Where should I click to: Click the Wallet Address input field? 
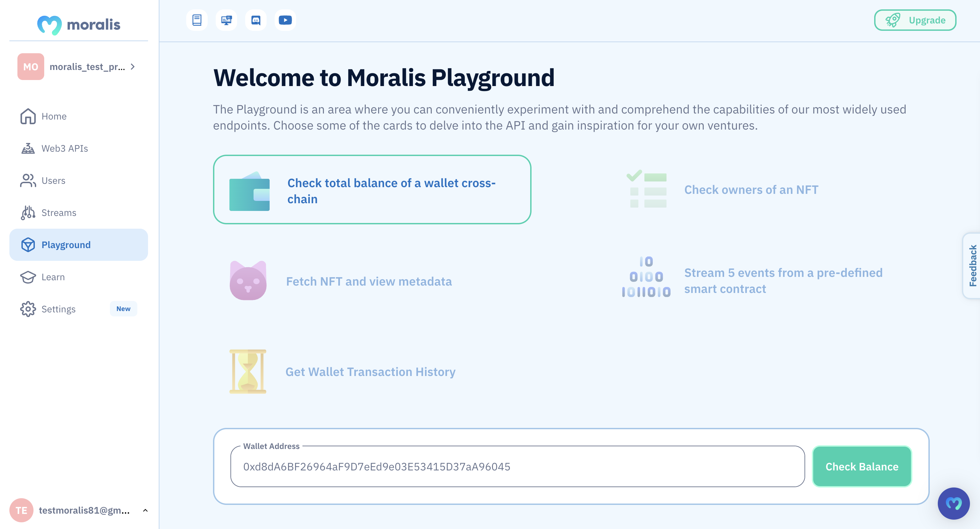tap(517, 467)
